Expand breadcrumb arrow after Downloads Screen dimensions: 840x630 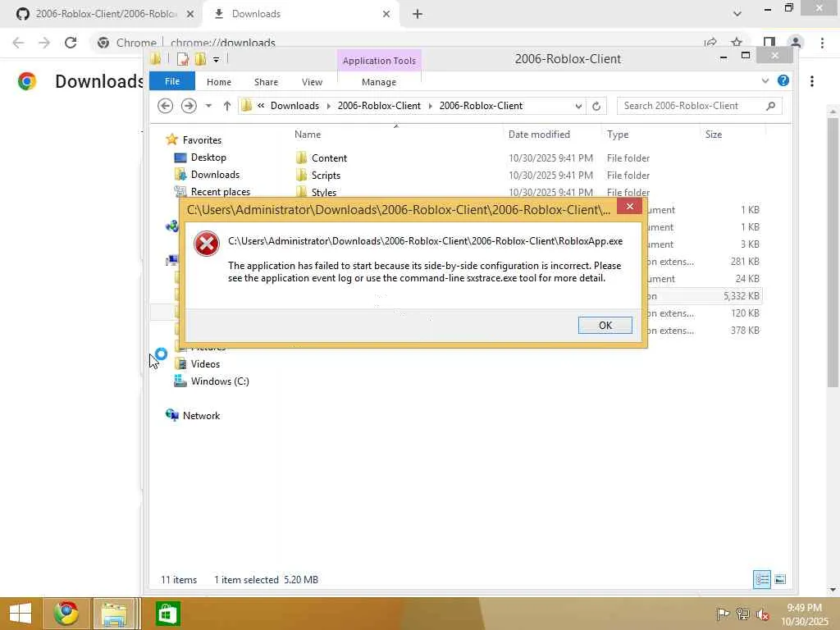click(x=328, y=106)
